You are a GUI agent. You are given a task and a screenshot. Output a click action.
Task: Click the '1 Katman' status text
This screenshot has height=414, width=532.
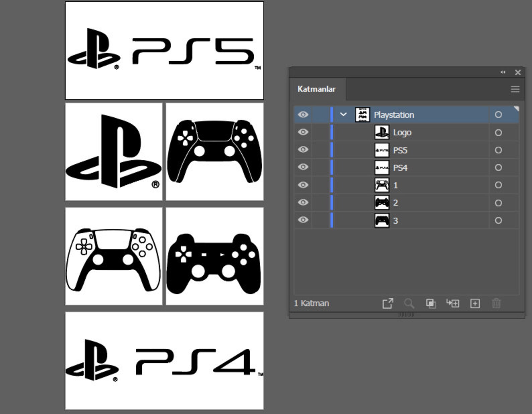312,303
